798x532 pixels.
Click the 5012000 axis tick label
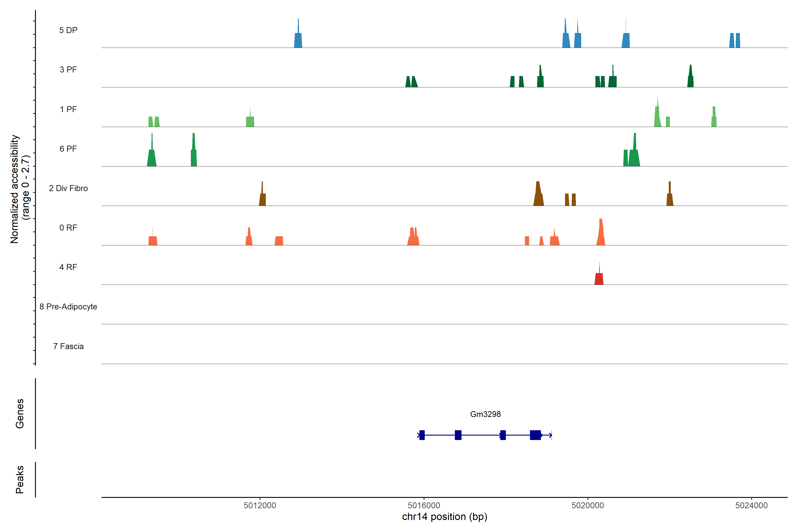coord(260,505)
